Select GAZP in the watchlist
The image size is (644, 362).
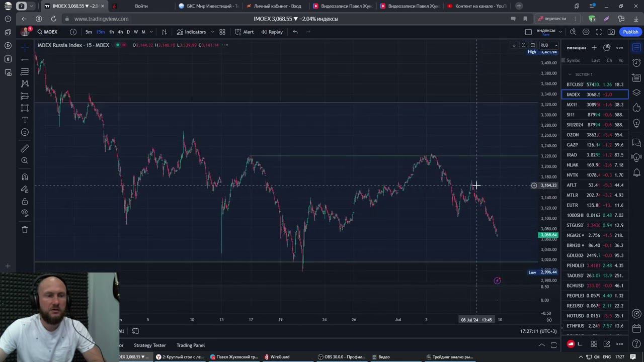595,145
